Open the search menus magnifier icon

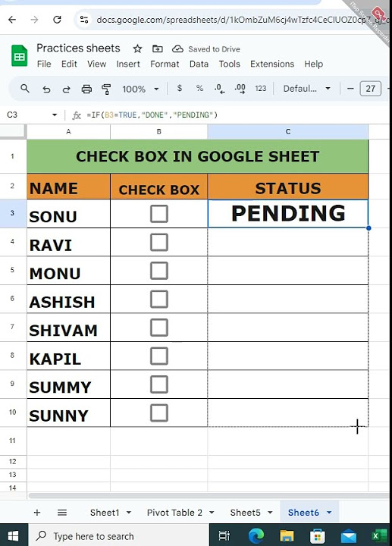pos(25,89)
